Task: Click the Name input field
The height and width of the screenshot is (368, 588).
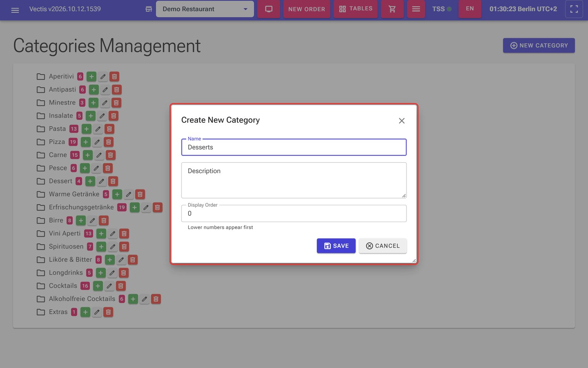Action: 294,147
